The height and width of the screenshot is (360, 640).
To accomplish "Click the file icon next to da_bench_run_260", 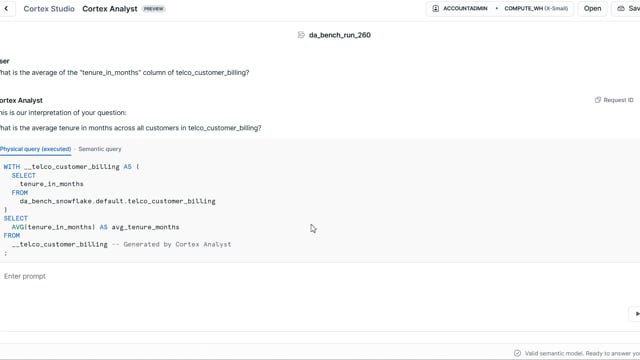I will (x=301, y=35).
